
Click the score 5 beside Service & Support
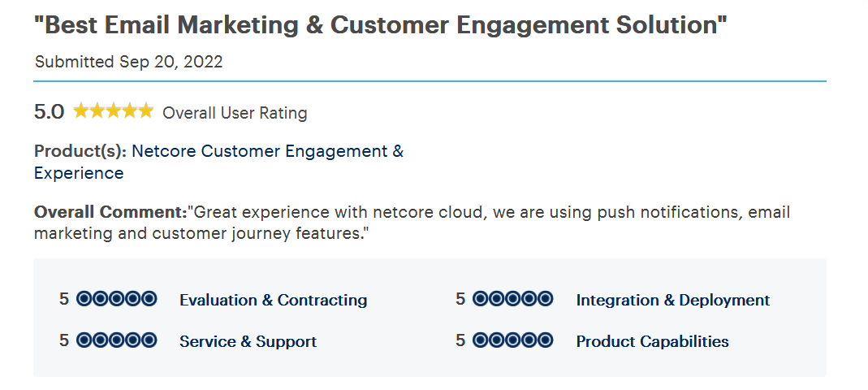pos(64,340)
